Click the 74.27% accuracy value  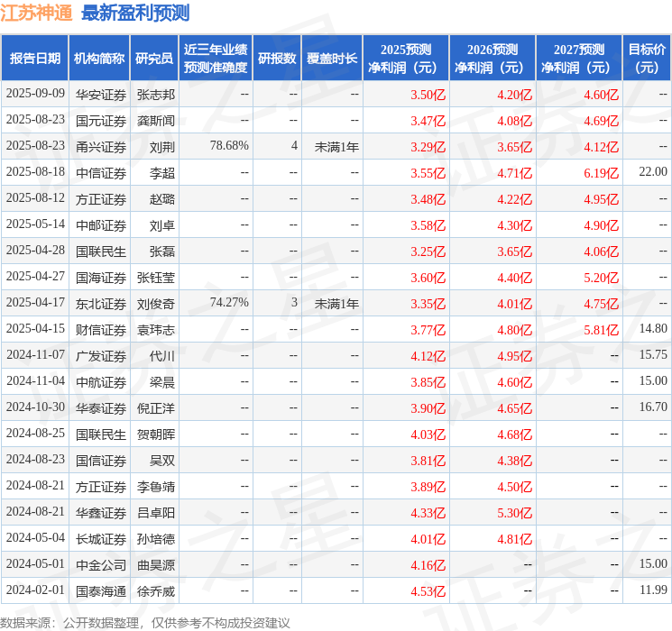[229, 303]
